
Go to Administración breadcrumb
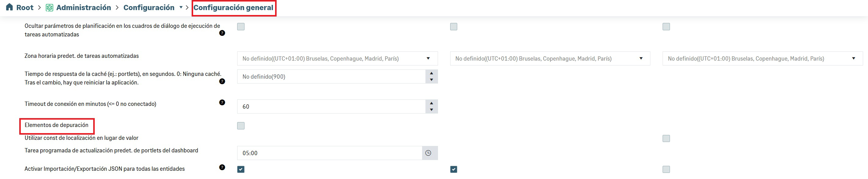[83, 7]
